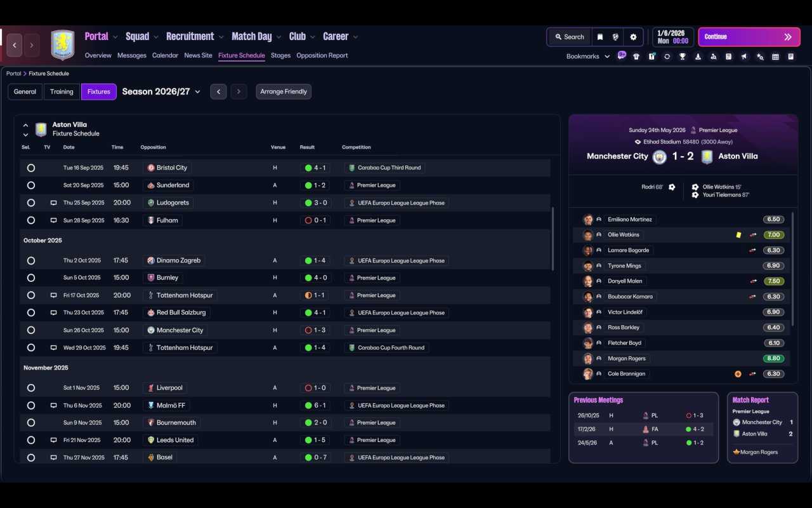Click the Manchester City crest in match header
Screen dimensions: 812x508
pyautogui.click(x=659, y=156)
